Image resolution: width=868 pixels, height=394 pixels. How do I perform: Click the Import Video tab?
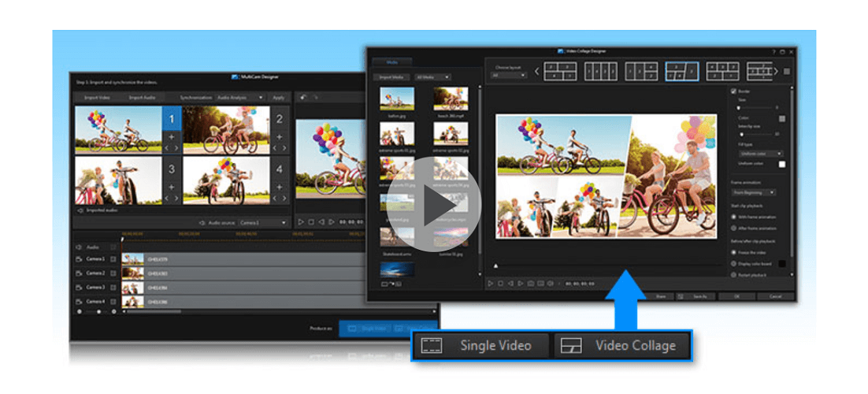97,98
